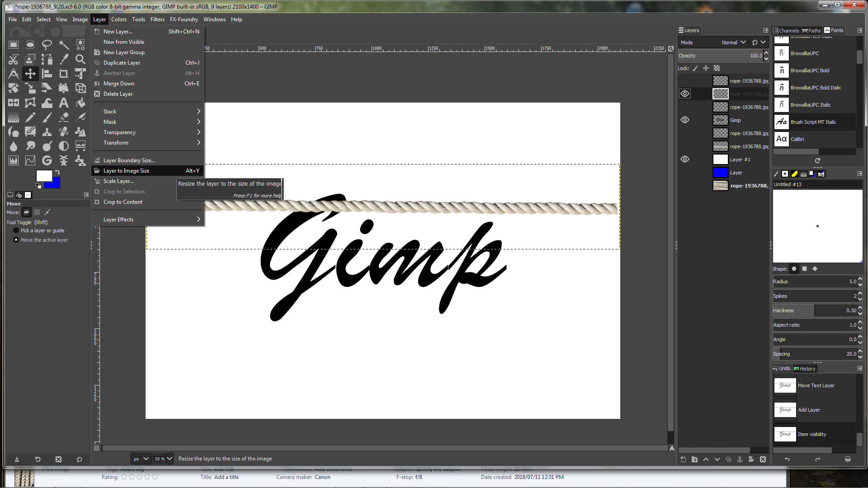Select the Curves tool in toolbox
Image resolution: width=868 pixels, height=488 pixels.
[30, 160]
